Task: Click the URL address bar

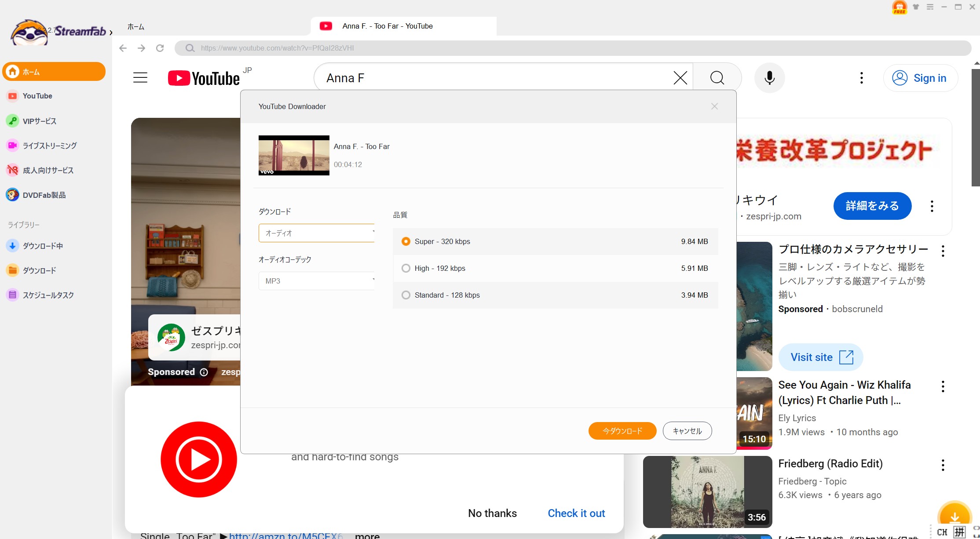Action: pyautogui.click(x=573, y=48)
